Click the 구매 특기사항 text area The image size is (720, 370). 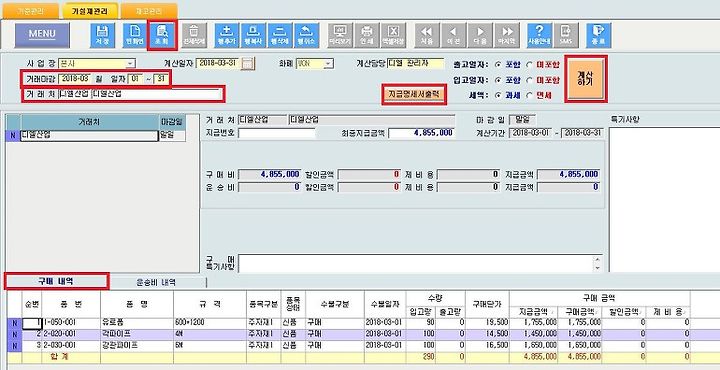[x=416, y=263]
